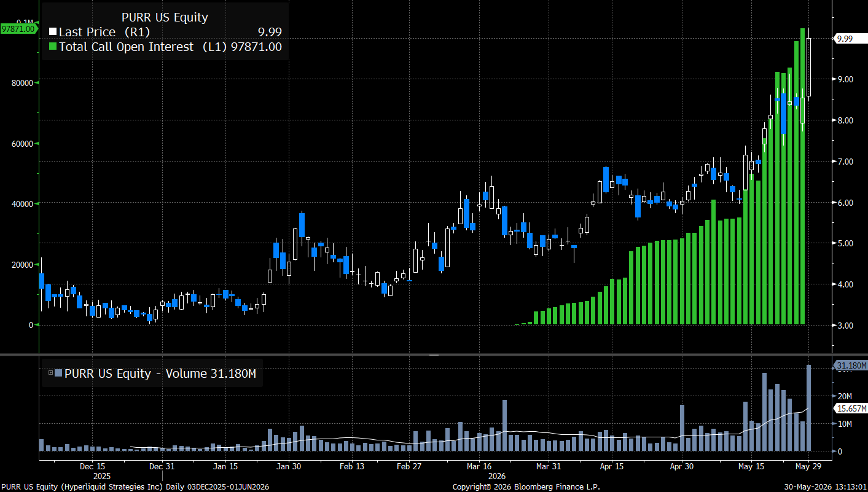Click "10M" on the volume axis

[843, 424]
